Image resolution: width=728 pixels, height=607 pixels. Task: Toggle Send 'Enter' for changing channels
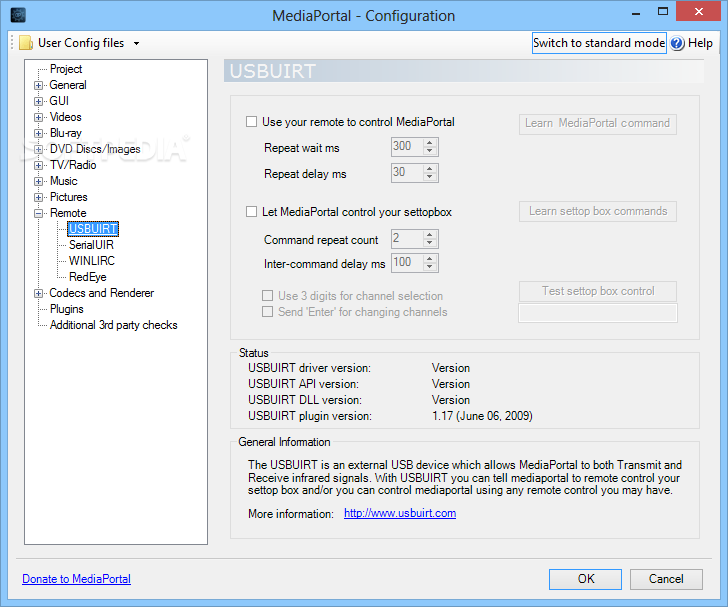267,312
